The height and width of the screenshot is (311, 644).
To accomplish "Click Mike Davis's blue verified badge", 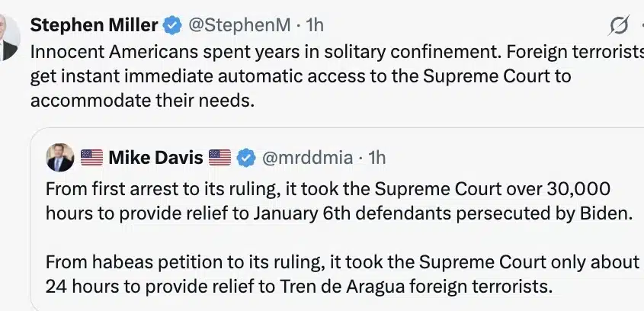I will coord(245,159).
